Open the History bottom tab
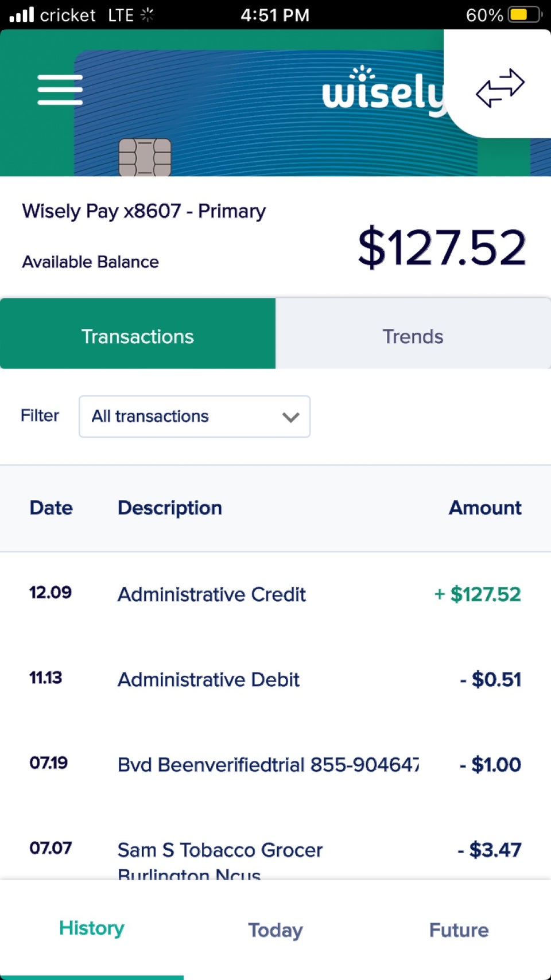The height and width of the screenshot is (980, 551). coord(92,928)
